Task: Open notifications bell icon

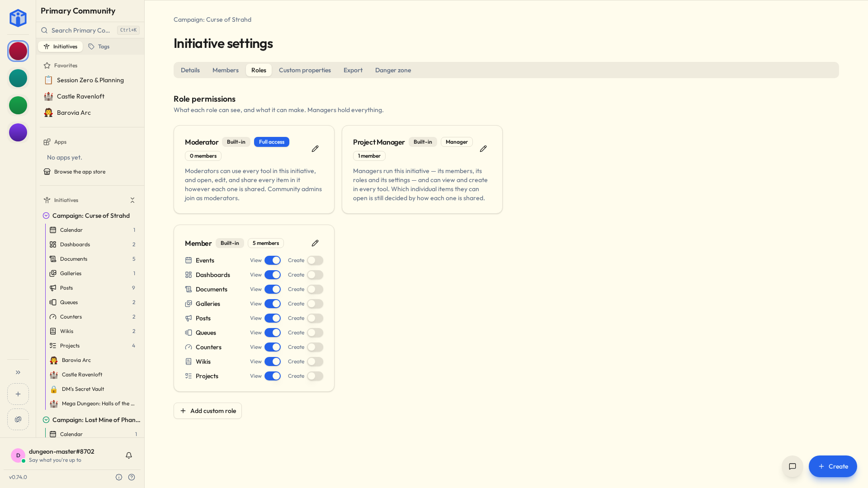Action: [x=129, y=455]
